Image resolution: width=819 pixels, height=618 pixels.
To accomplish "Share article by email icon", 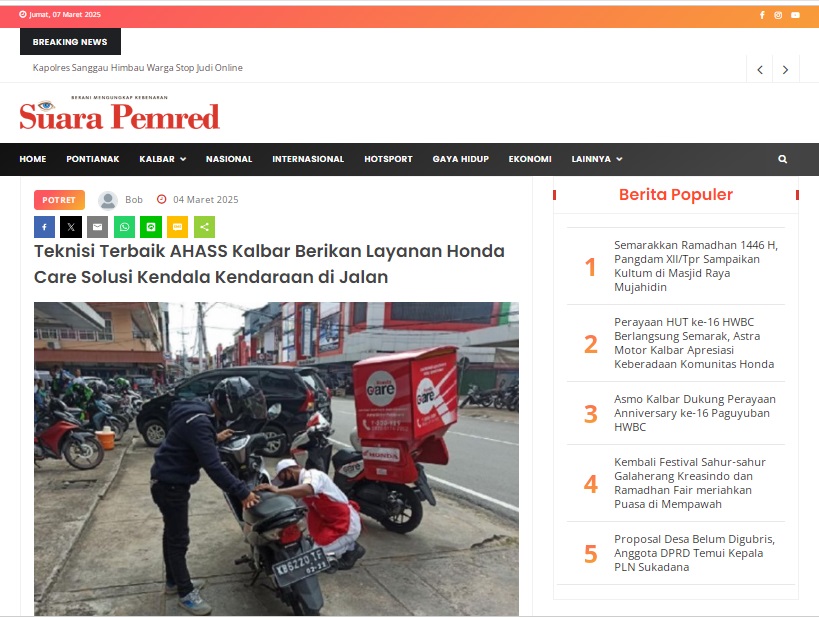I will [98, 227].
